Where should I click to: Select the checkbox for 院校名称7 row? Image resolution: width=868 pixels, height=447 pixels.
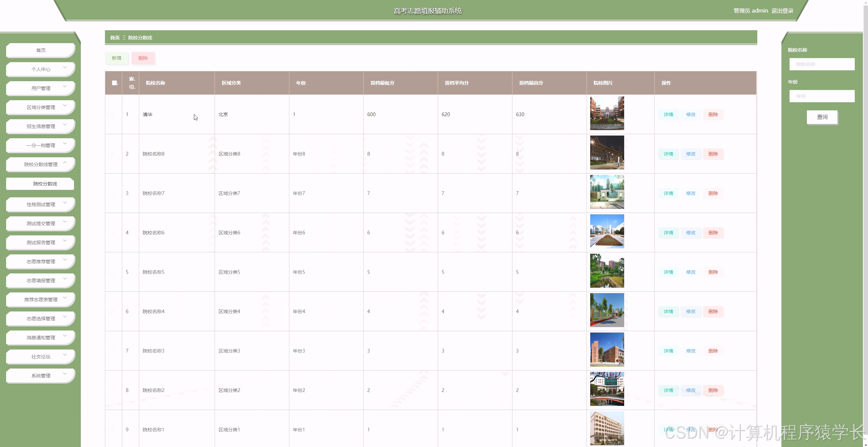(111, 193)
